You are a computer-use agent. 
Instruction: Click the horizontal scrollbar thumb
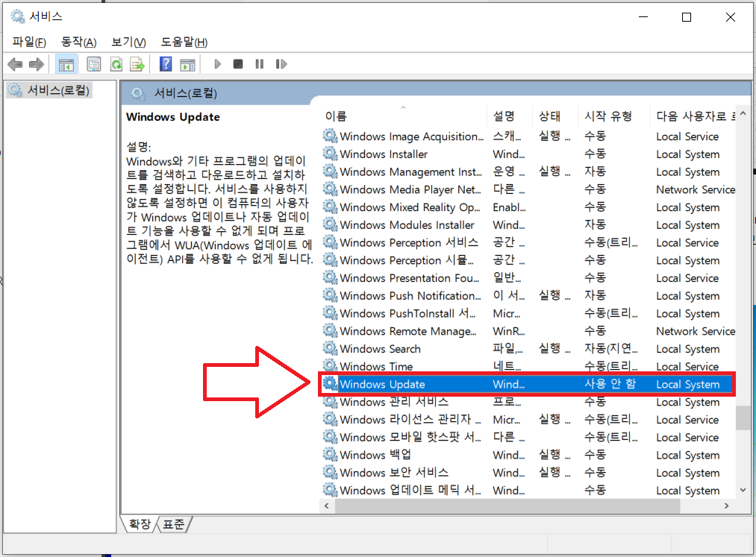tap(507, 506)
